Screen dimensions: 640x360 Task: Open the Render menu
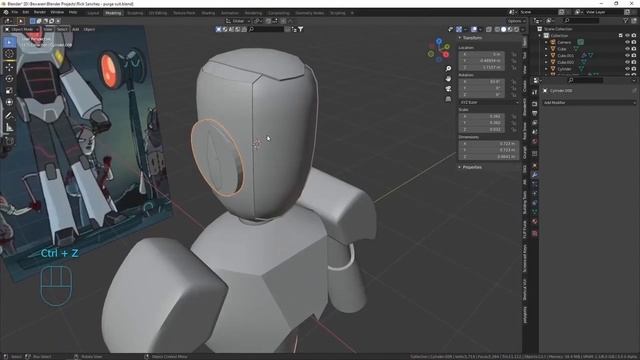point(40,12)
